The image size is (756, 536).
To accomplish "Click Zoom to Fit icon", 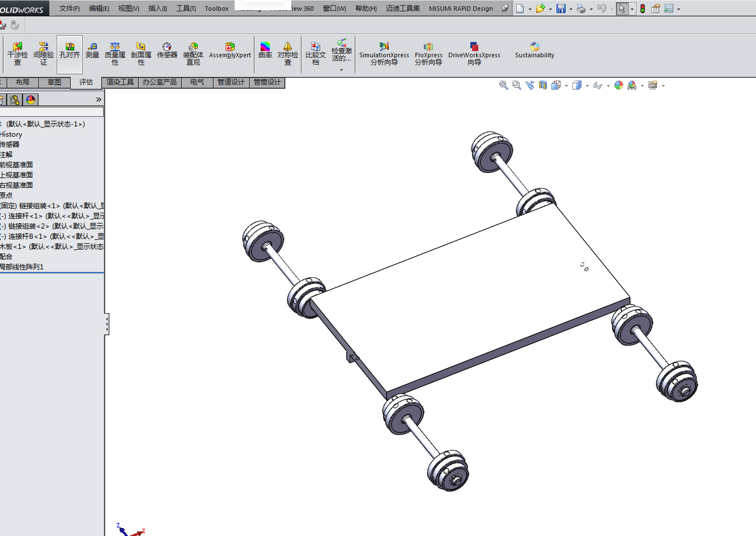I will (503, 85).
